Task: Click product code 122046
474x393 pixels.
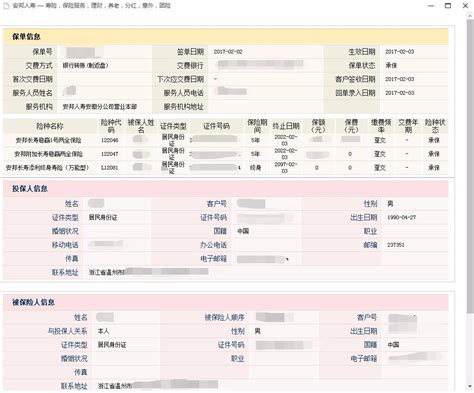Action: click(x=110, y=140)
